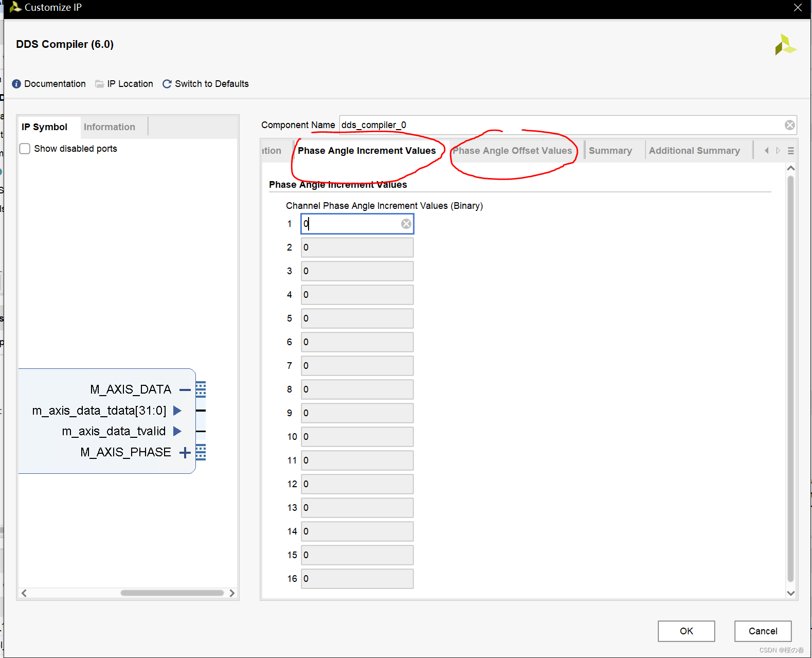The width and height of the screenshot is (812, 658).
Task: Click the m_axis_data_tvalid port label
Action: coord(114,431)
